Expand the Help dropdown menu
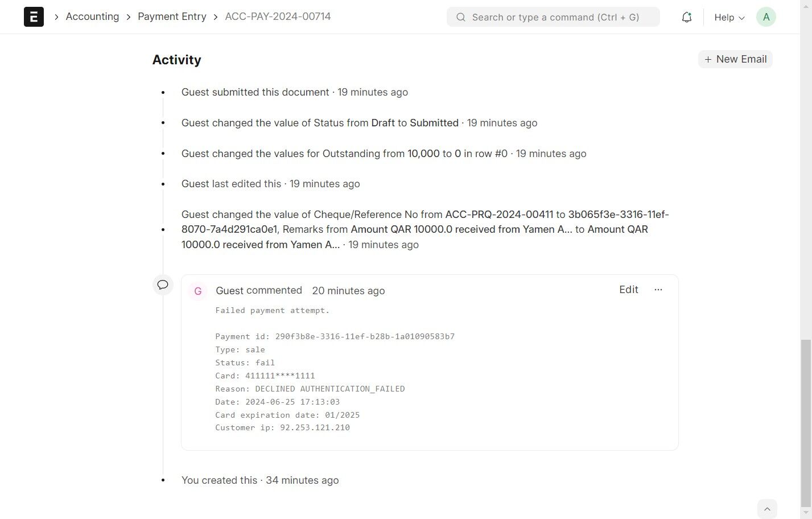812x519 pixels. coord(729,17)
